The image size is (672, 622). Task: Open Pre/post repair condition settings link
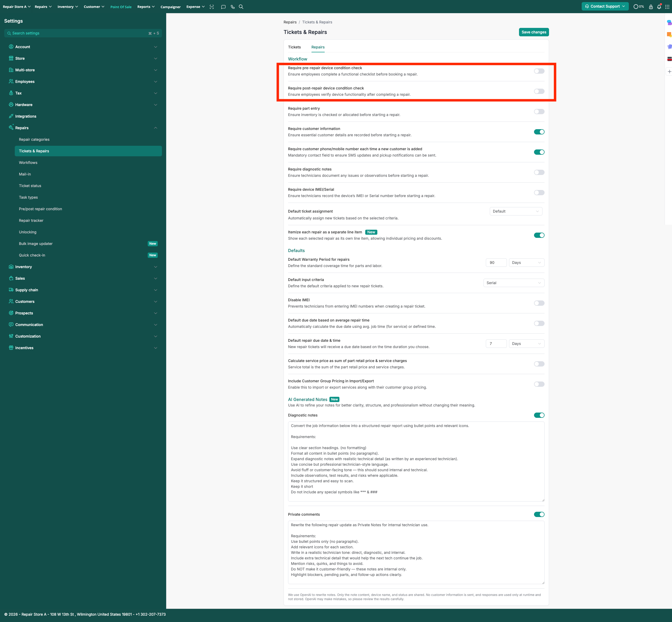tap(41, 209)
